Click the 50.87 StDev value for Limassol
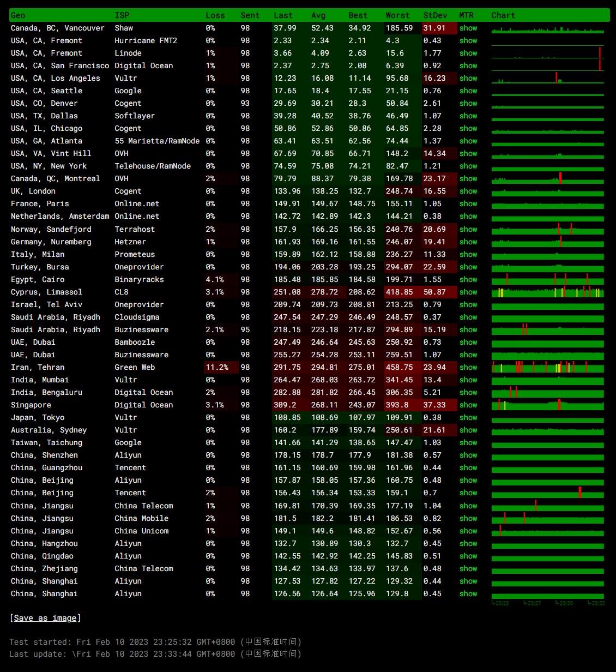616x672 pixels. 434,292
